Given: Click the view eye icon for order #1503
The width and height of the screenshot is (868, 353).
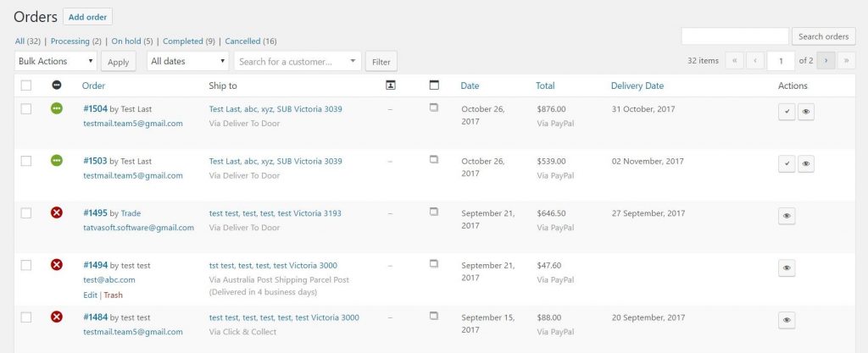Looking at the screenshot, I should coord(806,163).
